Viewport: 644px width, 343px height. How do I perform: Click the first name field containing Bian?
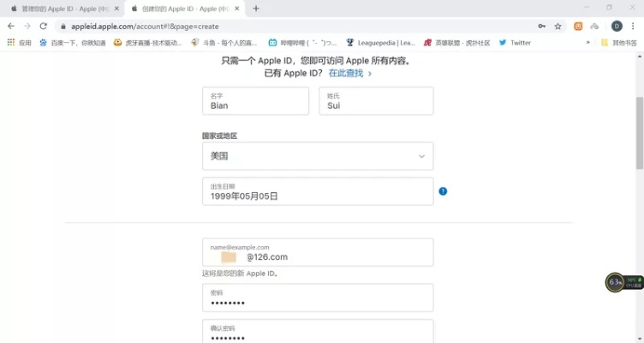(255, 101)
